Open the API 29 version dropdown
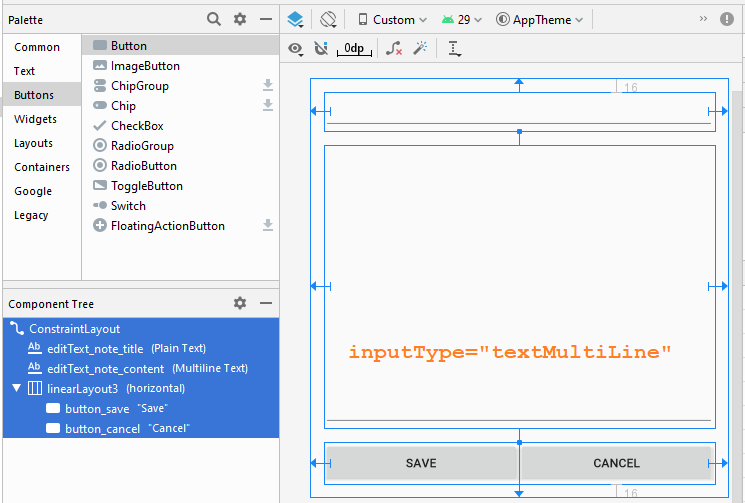 462,19
